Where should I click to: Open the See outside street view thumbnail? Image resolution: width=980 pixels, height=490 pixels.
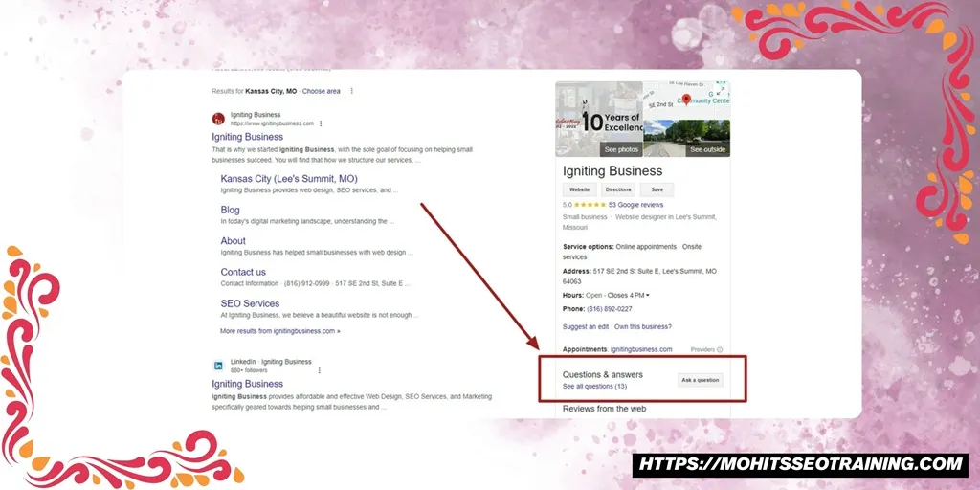[687, 138]
